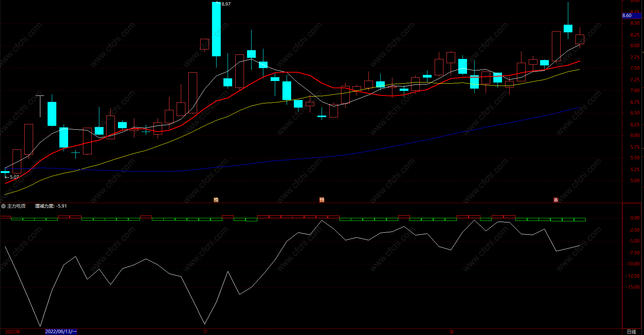The image size is (644, 335).
Task: Click the 涨 limit-up marker icon
Action: pos(556,200)
